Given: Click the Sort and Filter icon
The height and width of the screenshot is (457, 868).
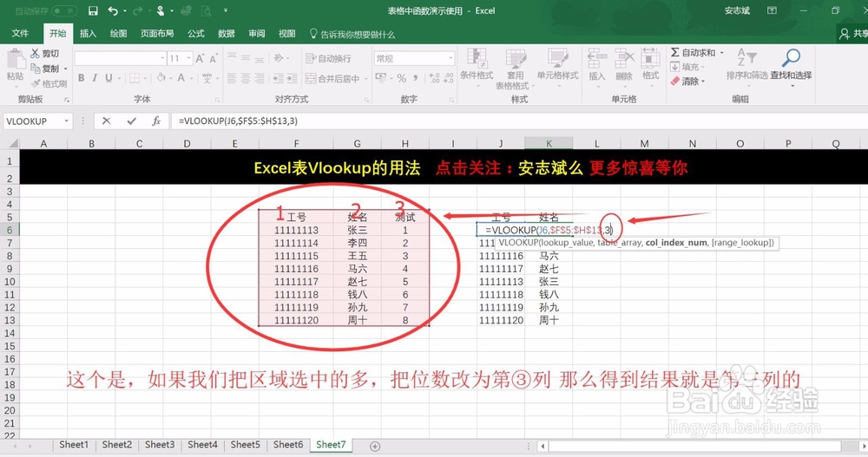Looking at the screenshot, I should pos(746,57).
